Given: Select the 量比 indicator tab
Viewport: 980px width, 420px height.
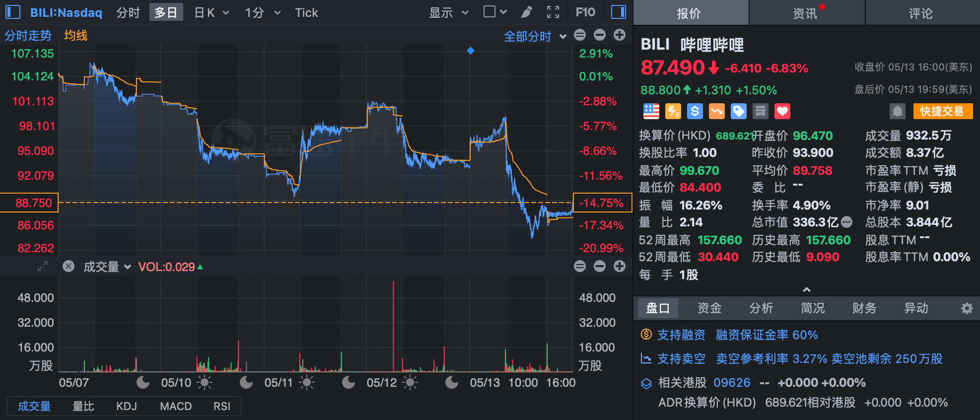Looking at the screenshot, I should pyautogui.click(x=83, y=406).
